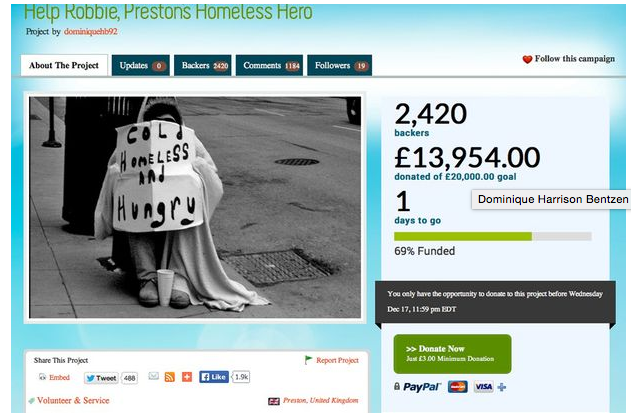Image resolution: width=631 pixels, height=414 pixels.
Task: Switch to the Updates tab
Action: click(141, 65)
